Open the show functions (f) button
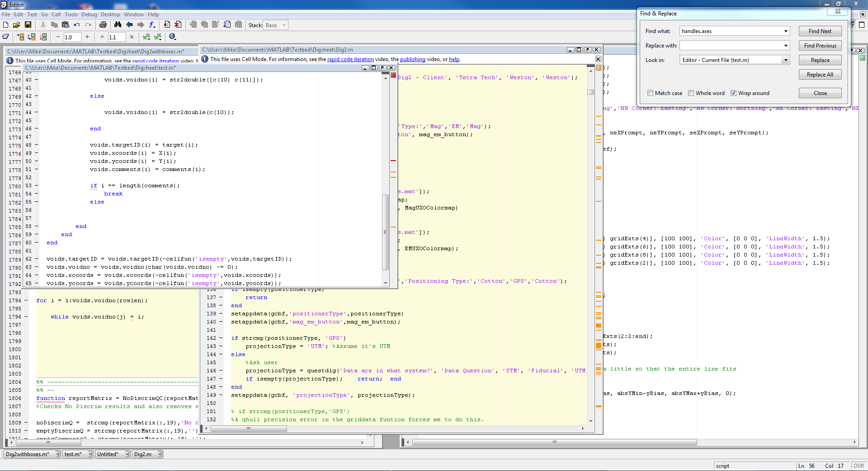Viewport: 868px width, 471px height. click(x=152, y=25)
